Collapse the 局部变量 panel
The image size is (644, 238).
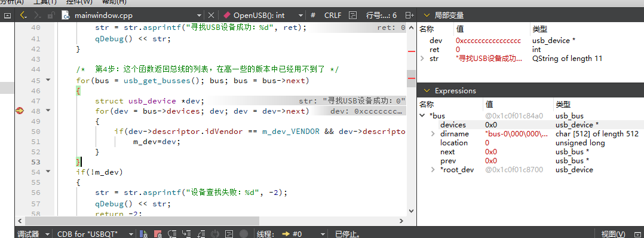(426, 16)
